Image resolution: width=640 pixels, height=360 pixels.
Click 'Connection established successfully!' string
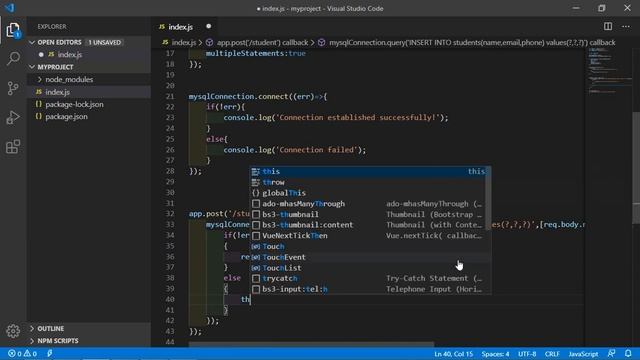[358, 118]
